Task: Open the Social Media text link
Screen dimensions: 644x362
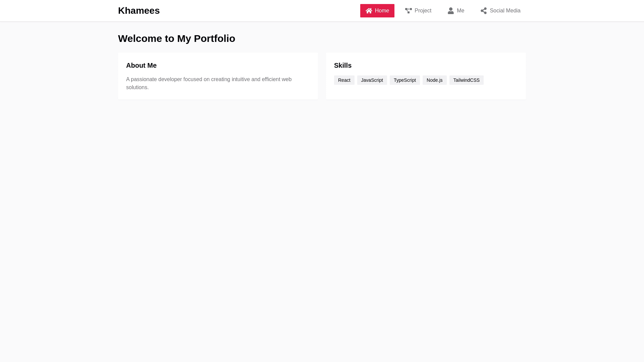Action: [x=505, y=11]
